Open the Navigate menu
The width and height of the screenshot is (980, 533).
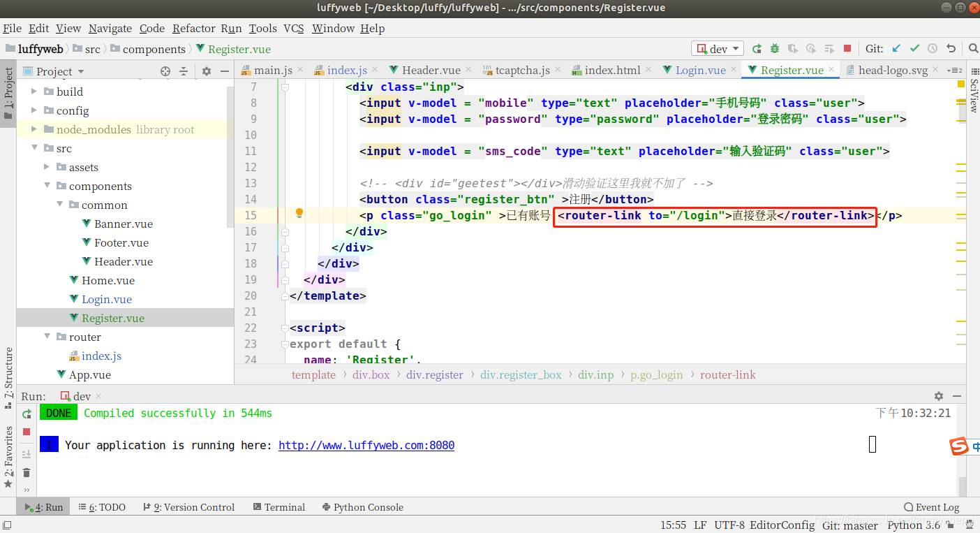point(110,28)
